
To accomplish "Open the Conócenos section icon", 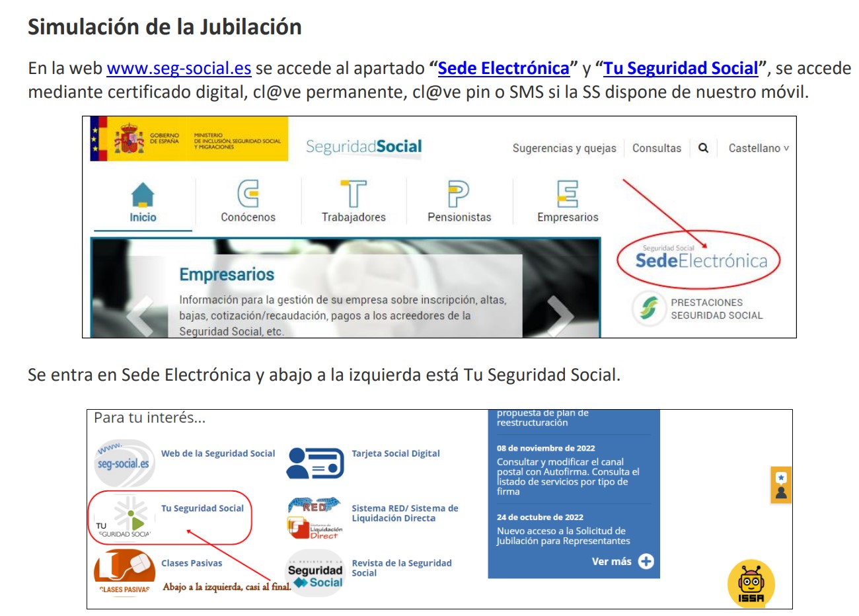I will 248,194.
